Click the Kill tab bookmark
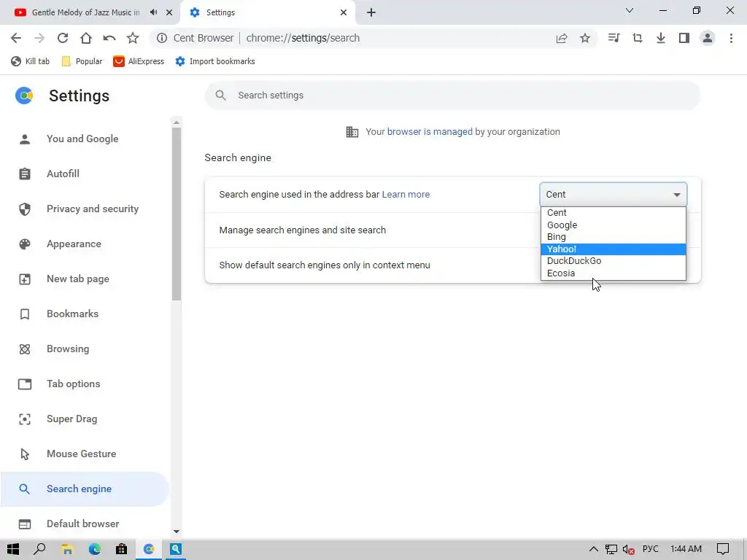747x560 pixels. coord(31,61)
